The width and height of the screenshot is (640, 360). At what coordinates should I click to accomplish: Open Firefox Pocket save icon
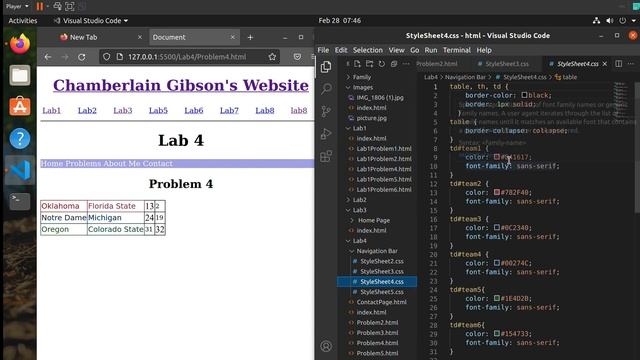297,57
